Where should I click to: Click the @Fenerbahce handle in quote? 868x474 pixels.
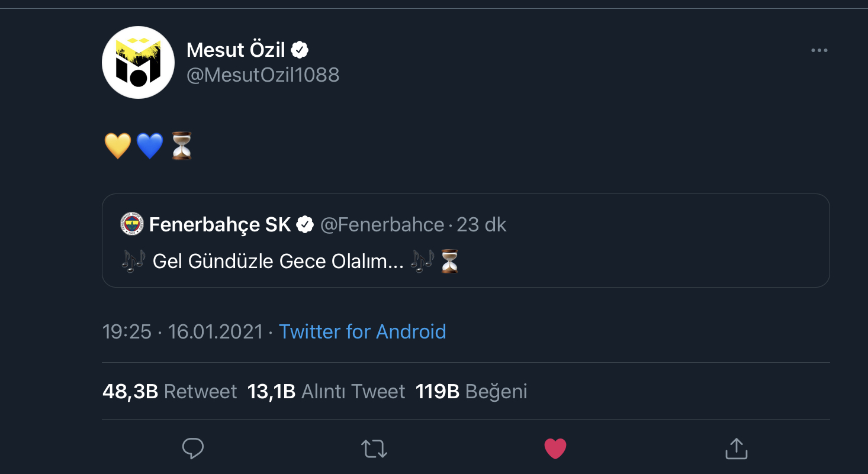382,225
